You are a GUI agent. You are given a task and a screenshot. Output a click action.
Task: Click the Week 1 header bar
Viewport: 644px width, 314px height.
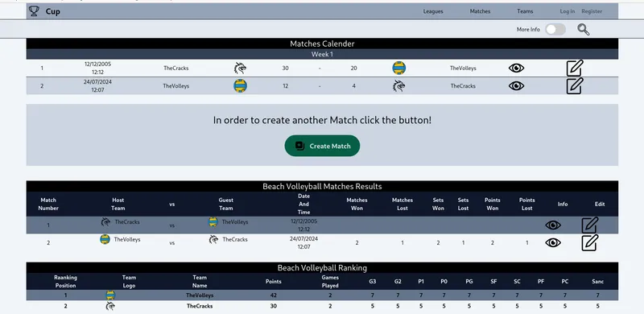322,54
